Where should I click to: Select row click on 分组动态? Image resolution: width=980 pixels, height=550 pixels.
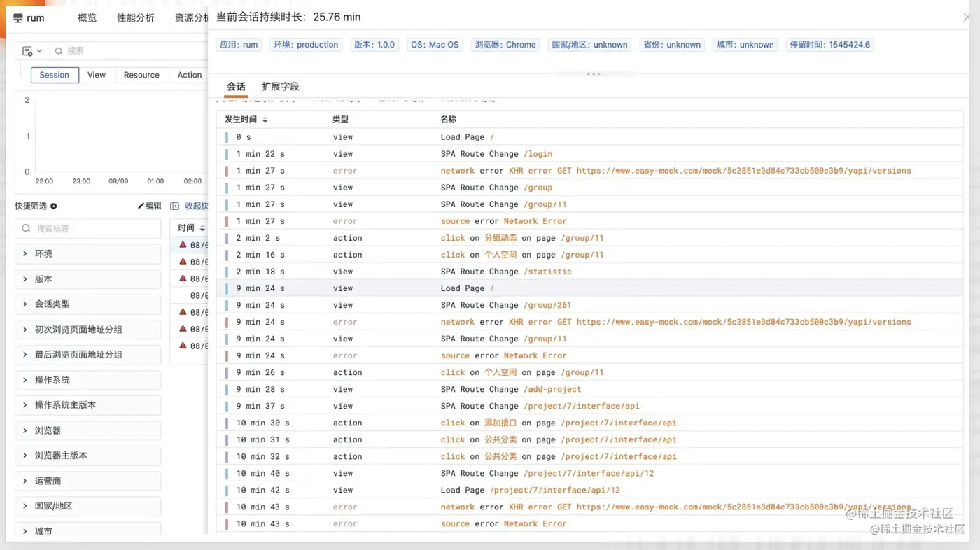(589, 238)
